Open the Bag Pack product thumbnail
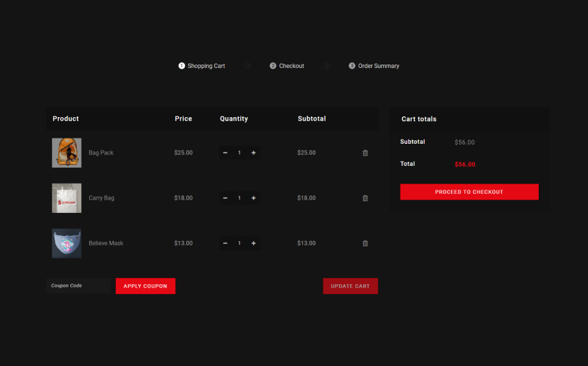The height and width of the screenshot is (366, 588). 67,153
